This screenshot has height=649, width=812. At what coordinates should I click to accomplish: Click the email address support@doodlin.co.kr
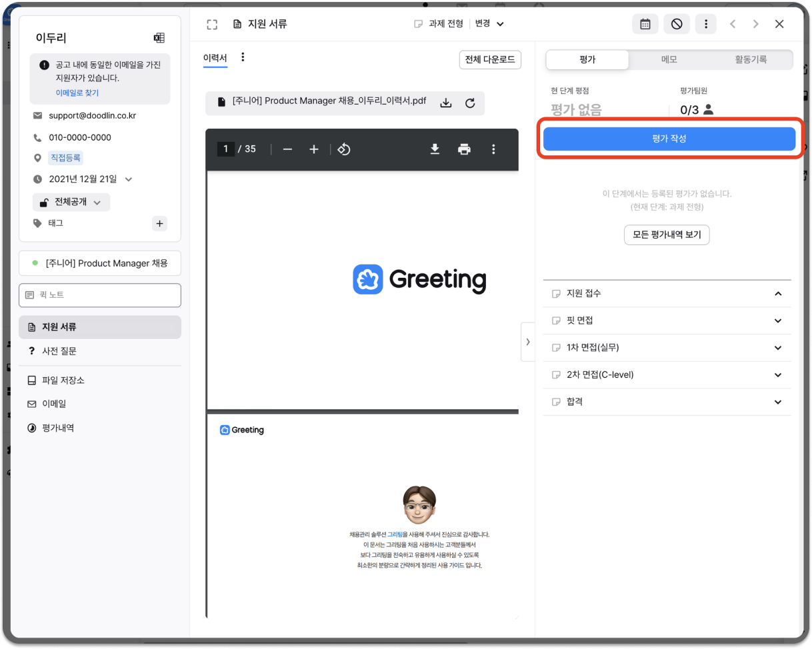[92, 115]
